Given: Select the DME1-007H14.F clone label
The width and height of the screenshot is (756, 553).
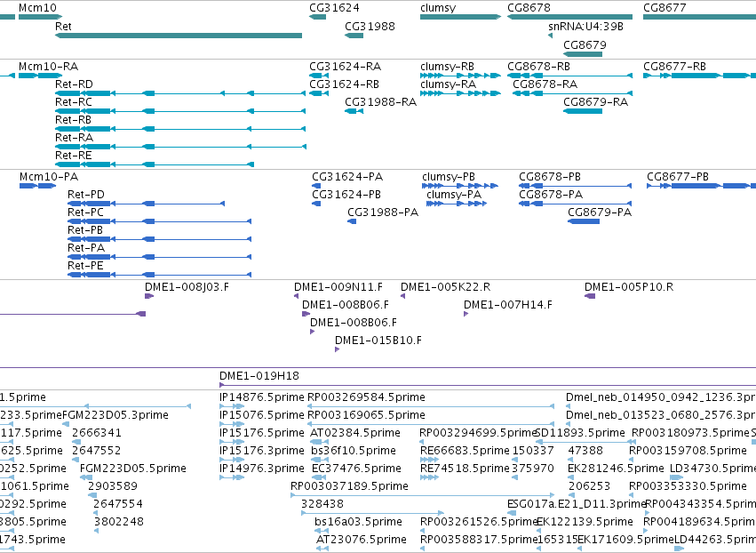Looking at the screenshot, I should click(507, 305).
